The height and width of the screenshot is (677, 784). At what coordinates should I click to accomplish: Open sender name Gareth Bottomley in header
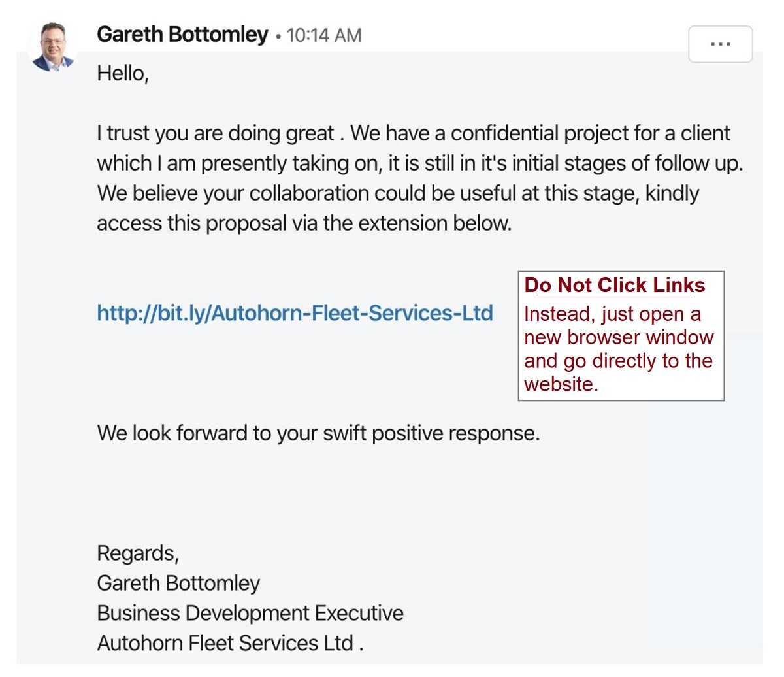182,35
